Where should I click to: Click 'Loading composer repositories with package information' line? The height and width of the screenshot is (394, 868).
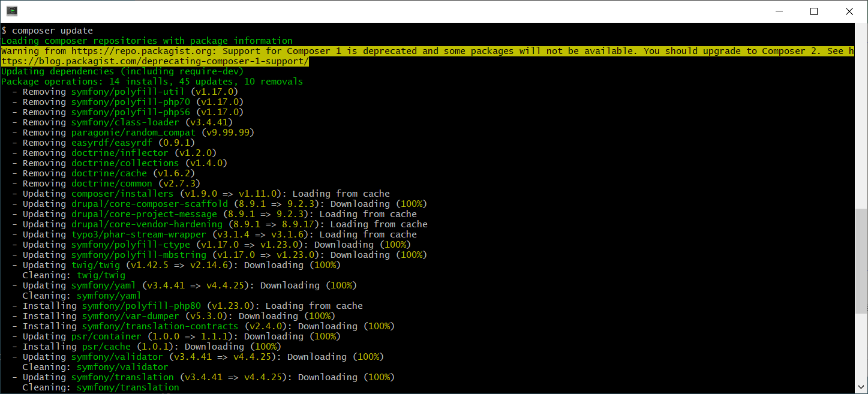147,41
